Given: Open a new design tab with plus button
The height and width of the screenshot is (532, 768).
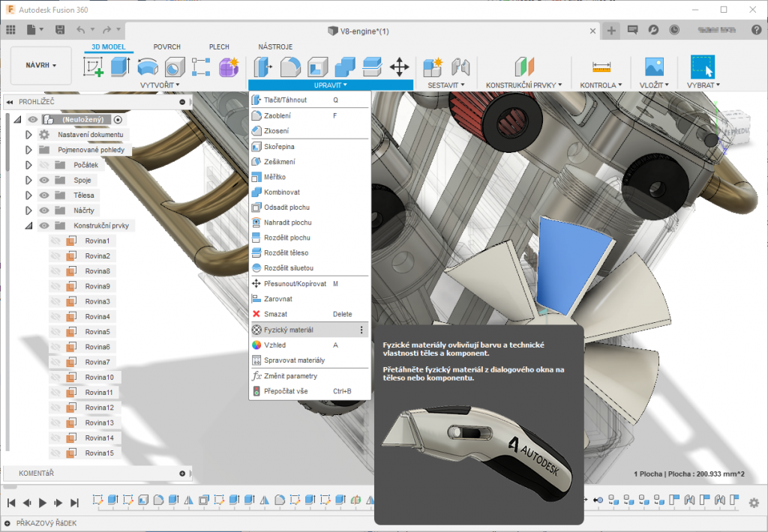Looking at the screenshot, I should click(611, 31).
